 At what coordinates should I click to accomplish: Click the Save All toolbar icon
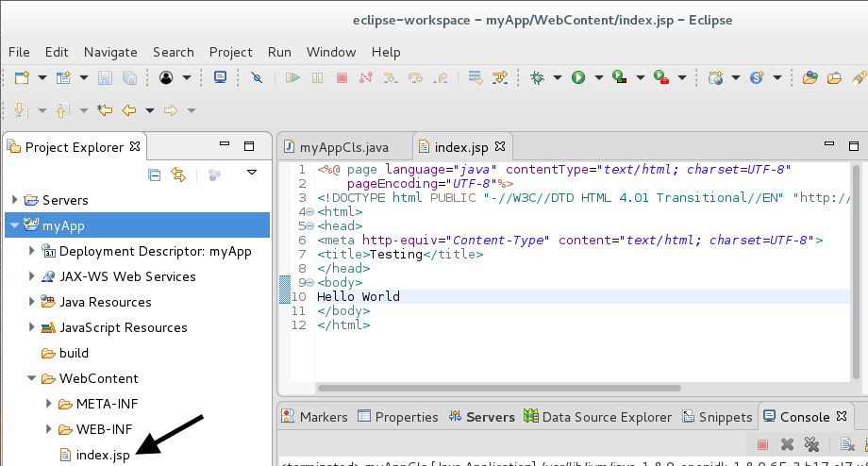[129, 77]
